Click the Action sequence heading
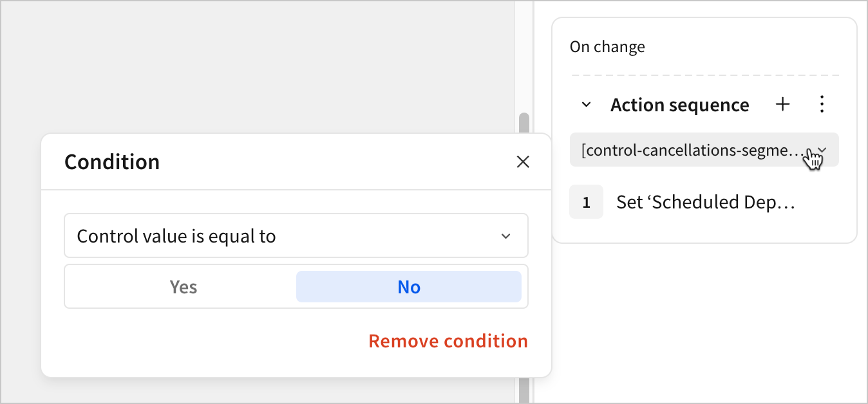Image resolution: width=868 pixels, height=404 pixels. coord(679,105)
